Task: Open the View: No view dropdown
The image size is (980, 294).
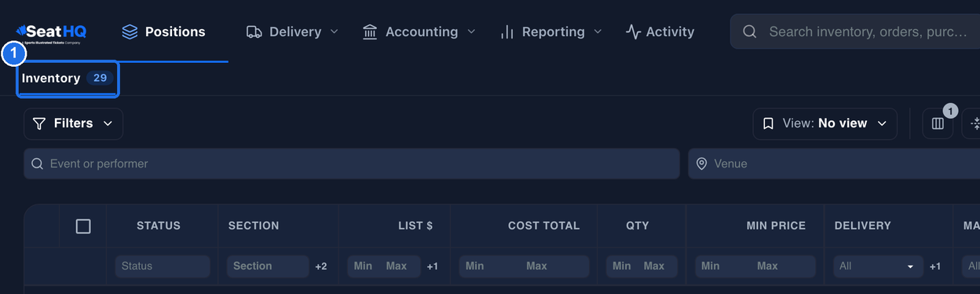Action: (x=825, y=123)
